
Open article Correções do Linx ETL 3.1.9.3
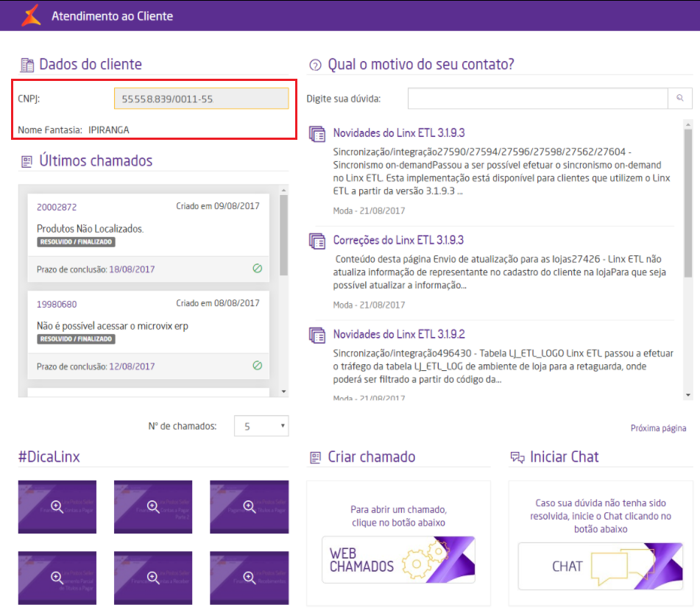click(x=398, y=240)
